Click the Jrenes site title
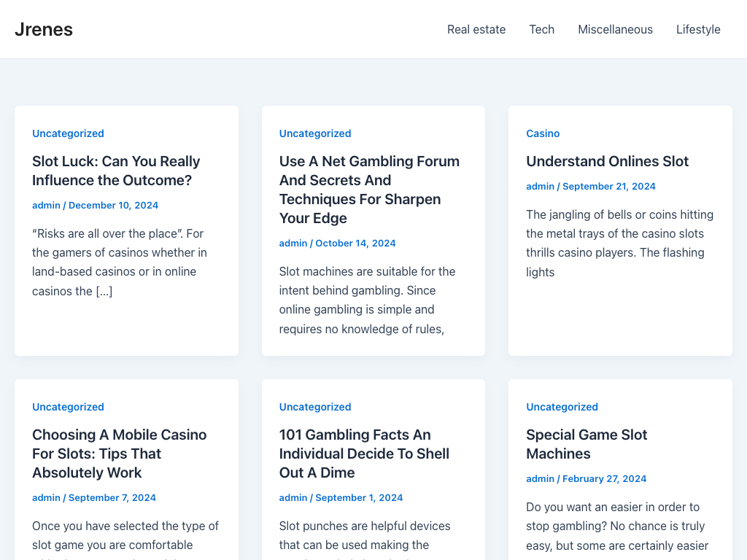 point(44,29)
